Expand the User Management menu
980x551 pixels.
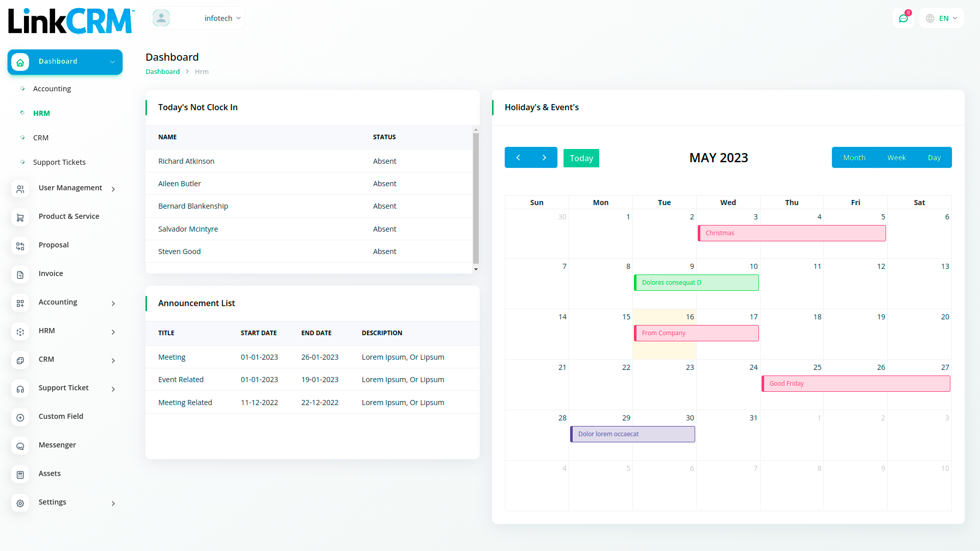click(70, 188)
